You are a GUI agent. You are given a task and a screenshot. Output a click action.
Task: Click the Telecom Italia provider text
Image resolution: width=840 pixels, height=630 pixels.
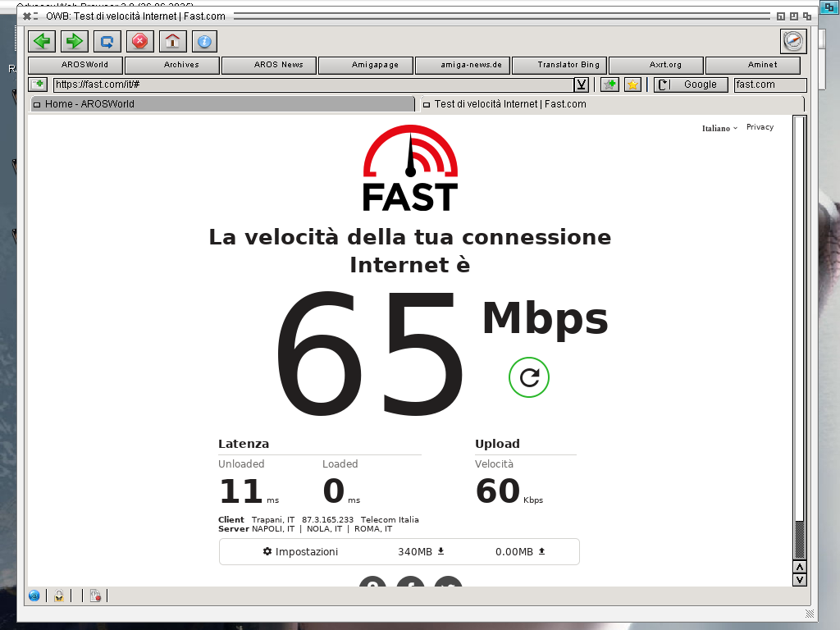(x=390, y=519)
